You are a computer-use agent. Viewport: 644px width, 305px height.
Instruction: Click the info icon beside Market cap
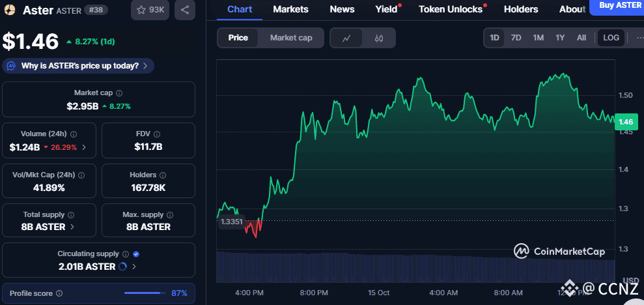click(119, 93)
